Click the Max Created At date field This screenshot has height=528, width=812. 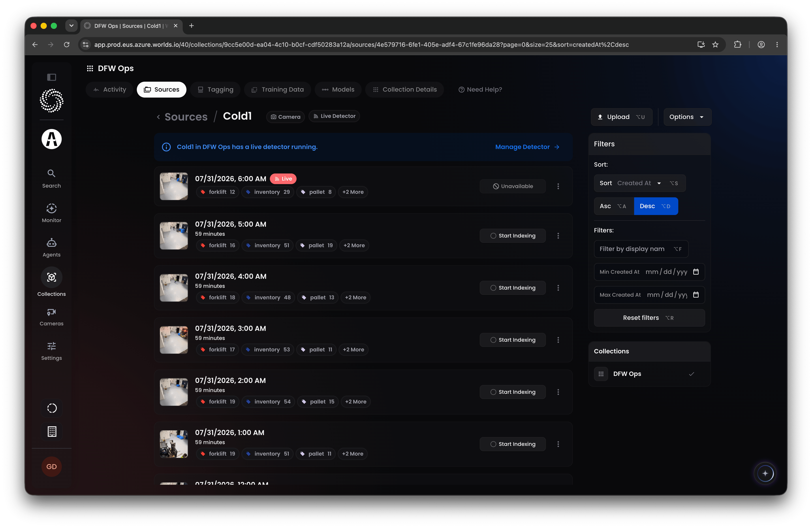tap(649, 294)
